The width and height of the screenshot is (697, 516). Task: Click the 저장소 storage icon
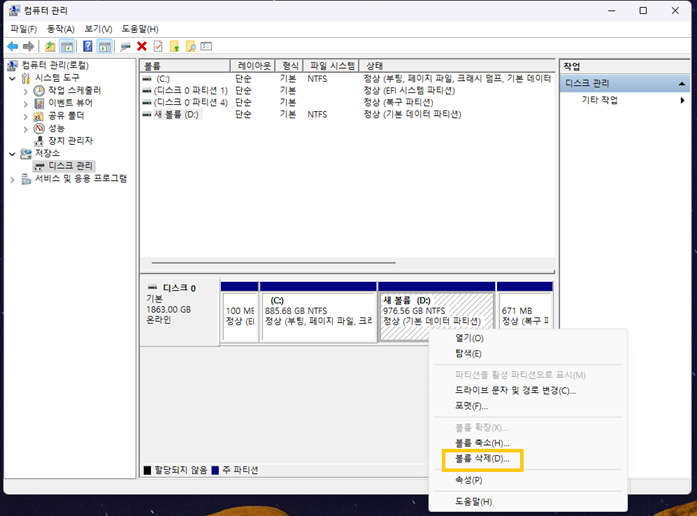click(26, 154)
